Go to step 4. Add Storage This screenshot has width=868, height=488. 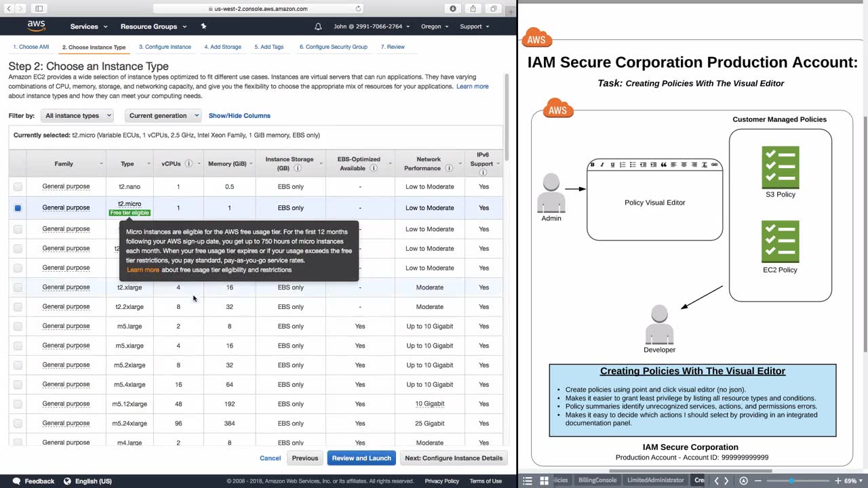[222, 47]
